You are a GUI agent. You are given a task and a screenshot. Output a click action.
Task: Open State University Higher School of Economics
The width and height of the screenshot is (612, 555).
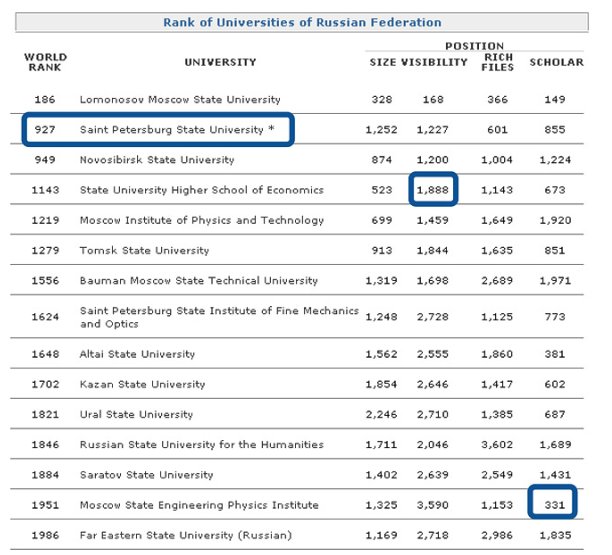pyautogui.click(x=204, y=190)
